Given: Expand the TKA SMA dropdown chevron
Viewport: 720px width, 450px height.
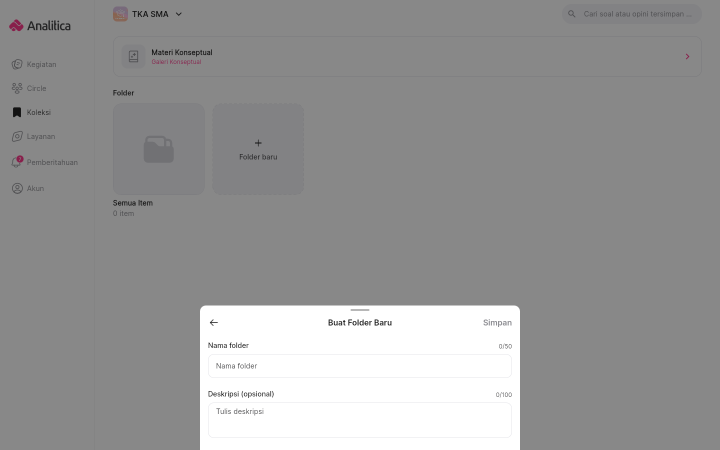Looking at the screenshot, I should pos(179,14).
